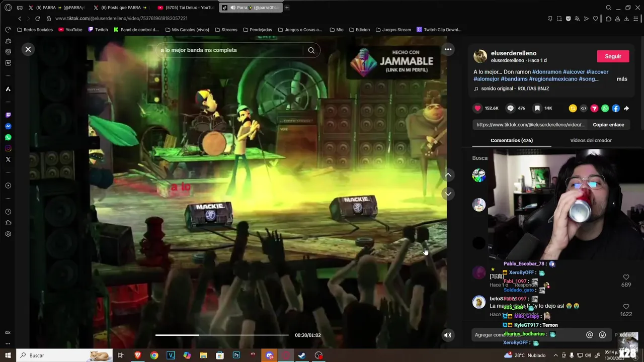Insert mention with @ icon in comment box

(590, 335)
